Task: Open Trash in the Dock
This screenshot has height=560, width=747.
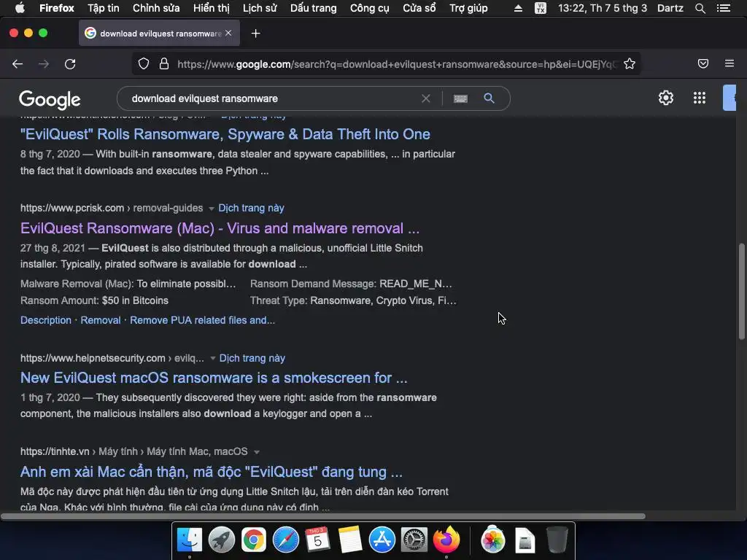Action: click(557, 540)
